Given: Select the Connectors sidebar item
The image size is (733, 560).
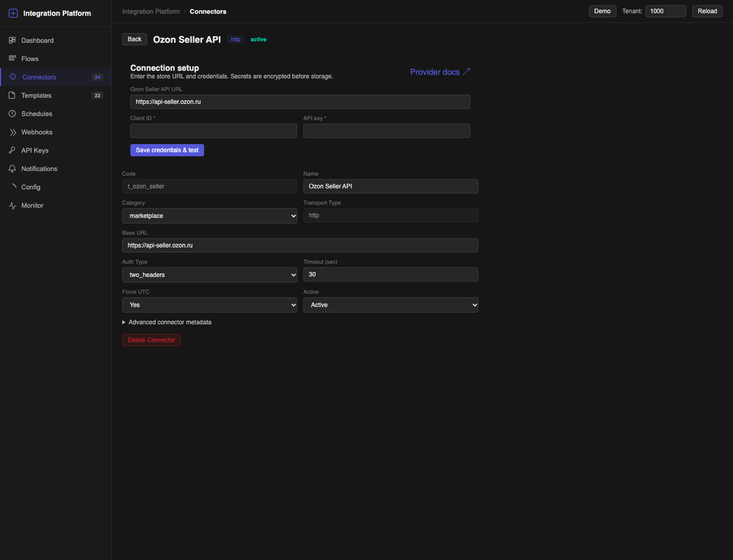Looking at the screenshot, I should tap(56, 77).
